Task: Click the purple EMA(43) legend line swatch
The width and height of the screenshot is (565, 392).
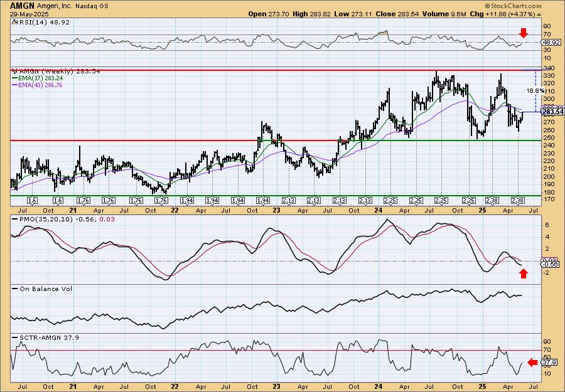Action: (x=14, y=85)
